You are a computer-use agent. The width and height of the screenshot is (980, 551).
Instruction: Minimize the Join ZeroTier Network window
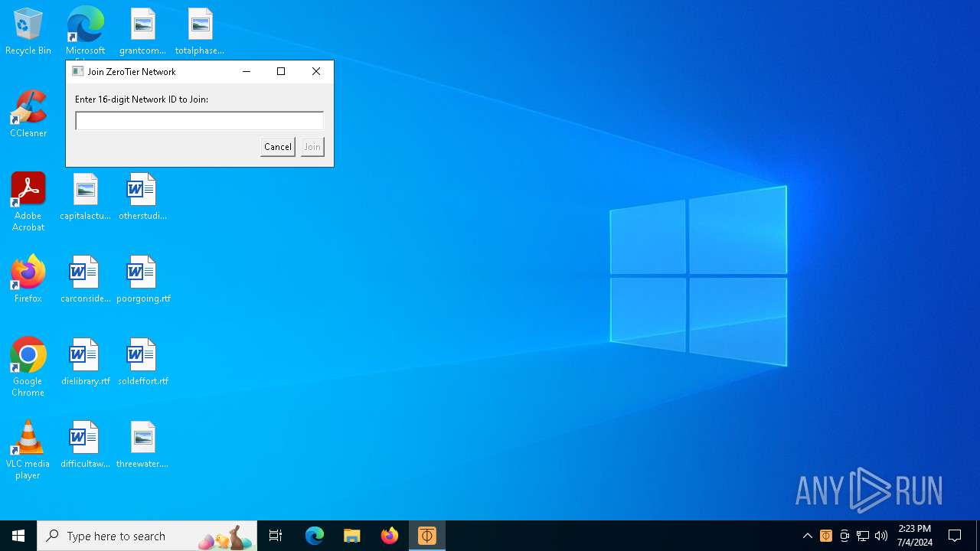click(x=247, y=71)
